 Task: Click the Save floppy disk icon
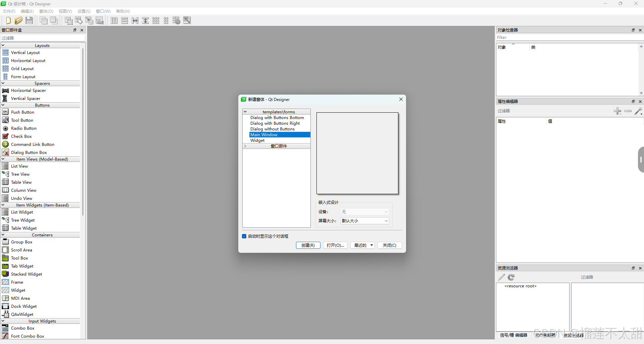(x=29, y=20)
